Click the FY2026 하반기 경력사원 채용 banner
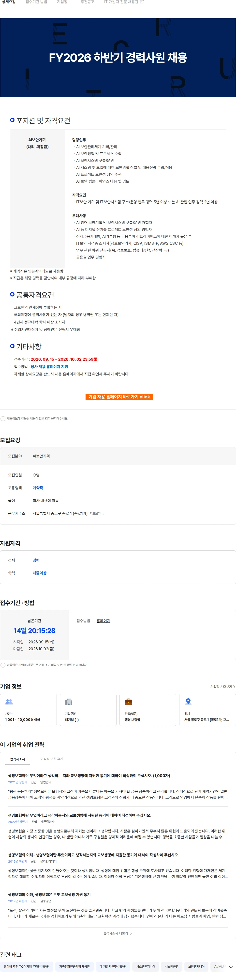The width and height of the screenshot is (236, 980). 118,57
